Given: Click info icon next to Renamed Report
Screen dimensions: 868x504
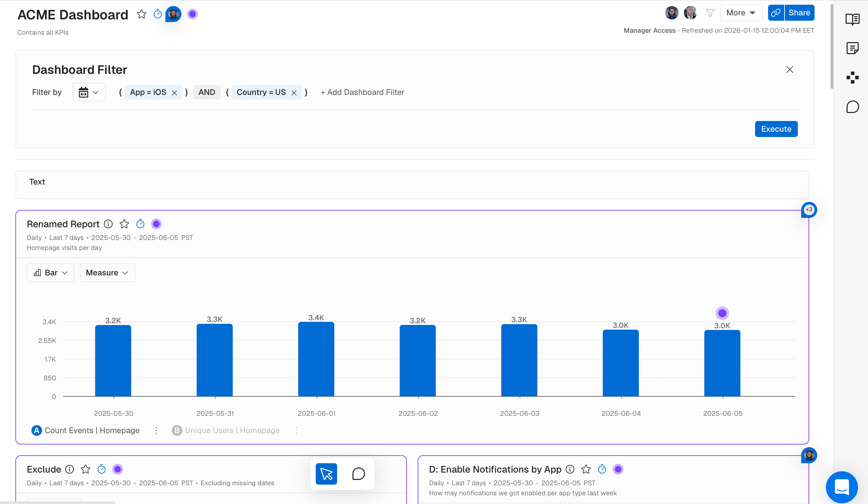Looking at the screenshot, I should point(108,224).
